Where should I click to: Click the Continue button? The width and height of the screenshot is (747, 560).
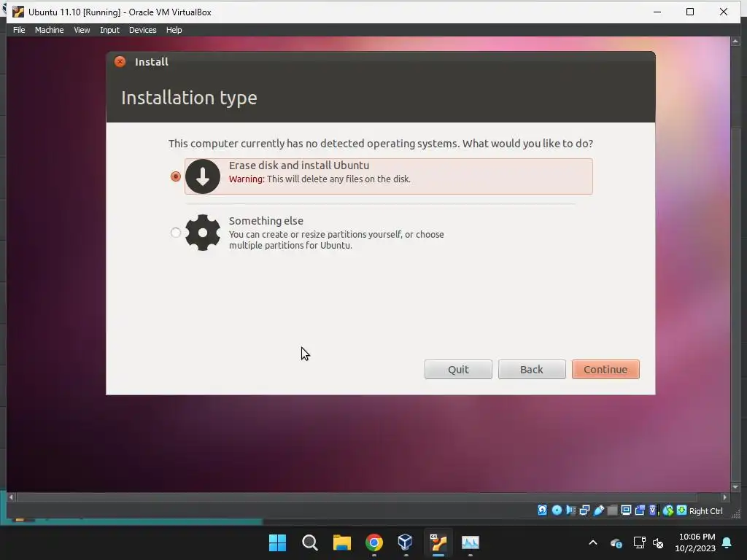(605, 370)
